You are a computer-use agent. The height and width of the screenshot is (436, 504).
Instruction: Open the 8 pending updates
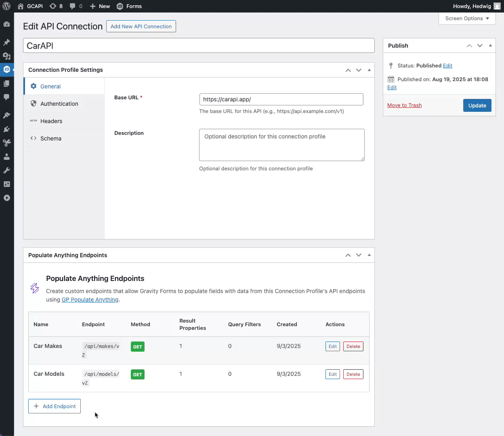56,6
